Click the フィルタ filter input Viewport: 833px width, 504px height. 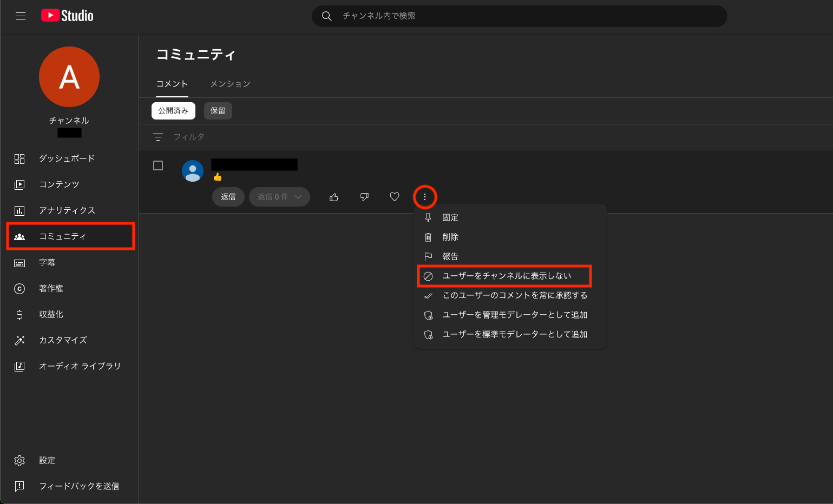[x=189, y=137]
